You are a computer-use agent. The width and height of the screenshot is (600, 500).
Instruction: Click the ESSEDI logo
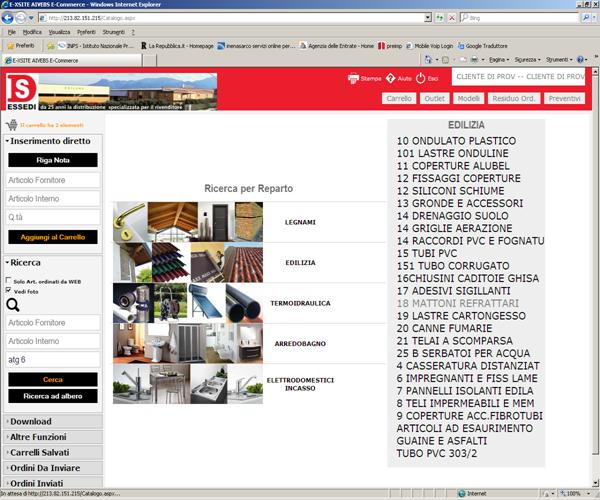[x=19, y=91]
